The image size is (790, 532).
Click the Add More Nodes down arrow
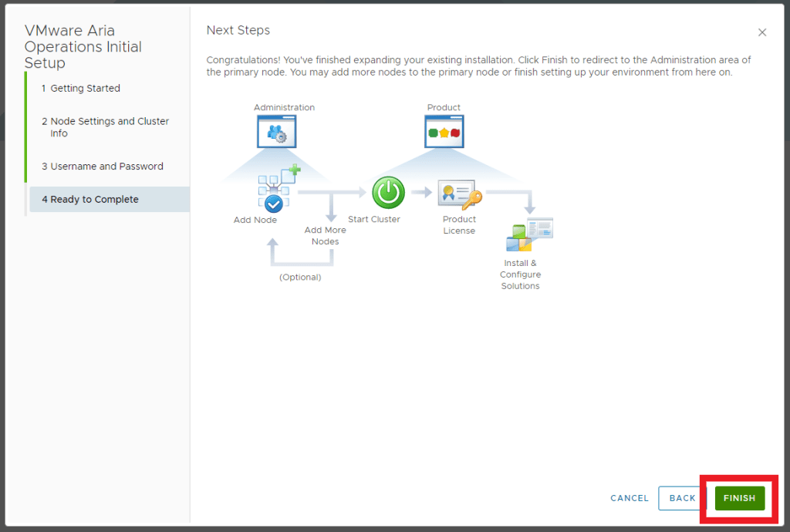(331, 208)
